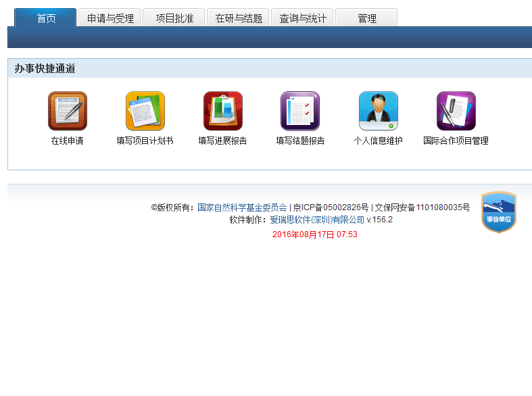This screenshot has height=396, width=532.
Task: Click the 填写项目计划书 label text
Action: point(145,141)
